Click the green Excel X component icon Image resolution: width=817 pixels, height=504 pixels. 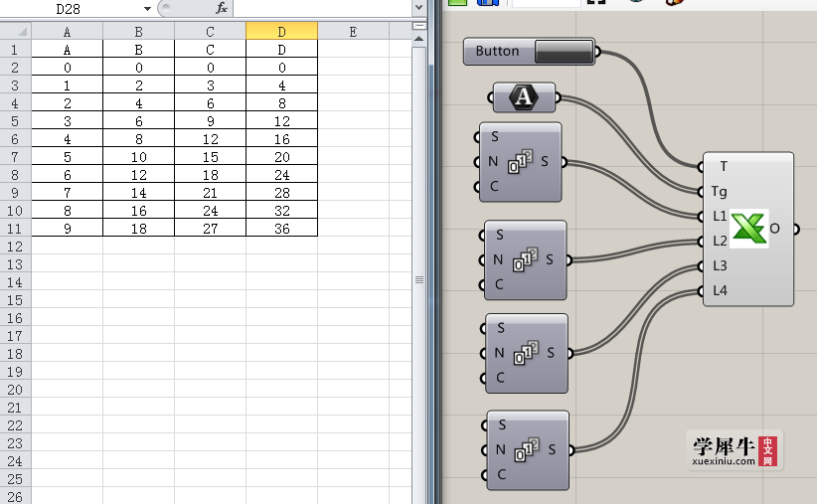(x=749, y=229)
